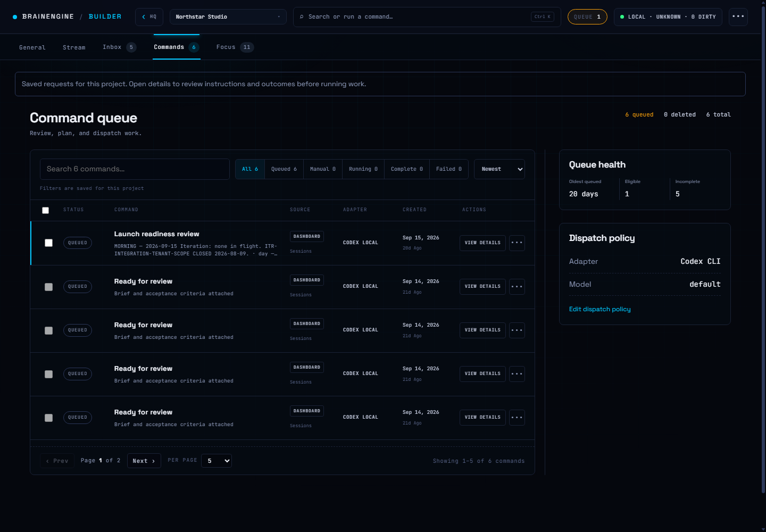Click the Ctrl K shortcut badge
Image resolution: width=766 pixels, height=532 pixels.
[543, 17]
